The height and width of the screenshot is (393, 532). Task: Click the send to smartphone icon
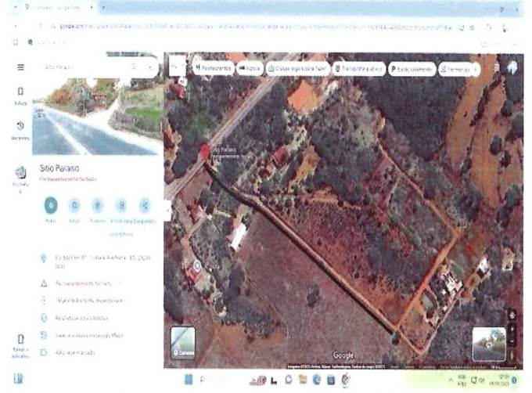121,205
